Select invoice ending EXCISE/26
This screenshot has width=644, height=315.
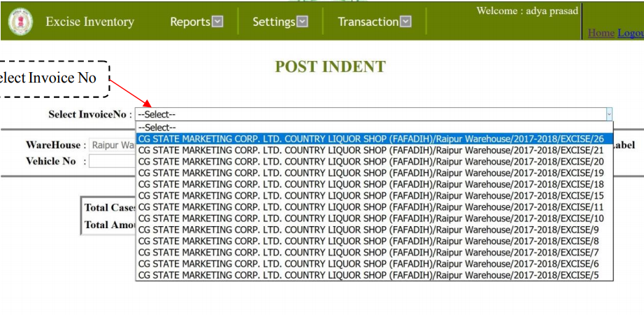tap(374, 139)
